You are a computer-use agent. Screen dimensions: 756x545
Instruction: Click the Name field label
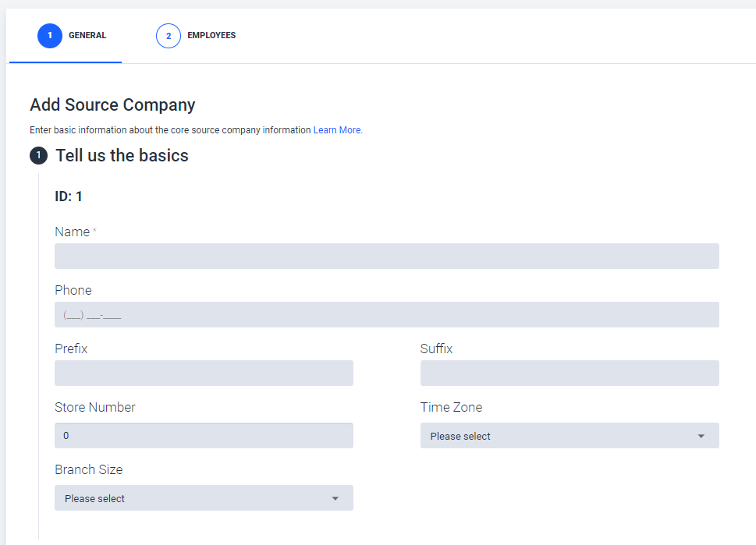tap(73, 232)
